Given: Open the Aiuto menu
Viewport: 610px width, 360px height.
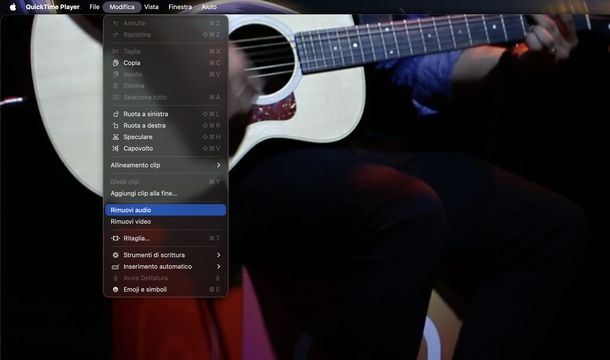Looking at the screenshot, I should 209,7.
